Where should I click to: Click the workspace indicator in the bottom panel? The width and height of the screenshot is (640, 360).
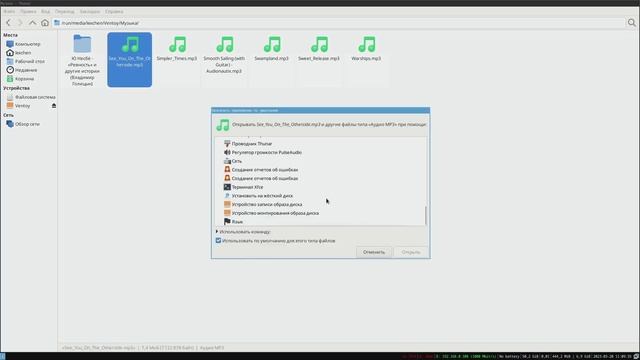[2, 356]
